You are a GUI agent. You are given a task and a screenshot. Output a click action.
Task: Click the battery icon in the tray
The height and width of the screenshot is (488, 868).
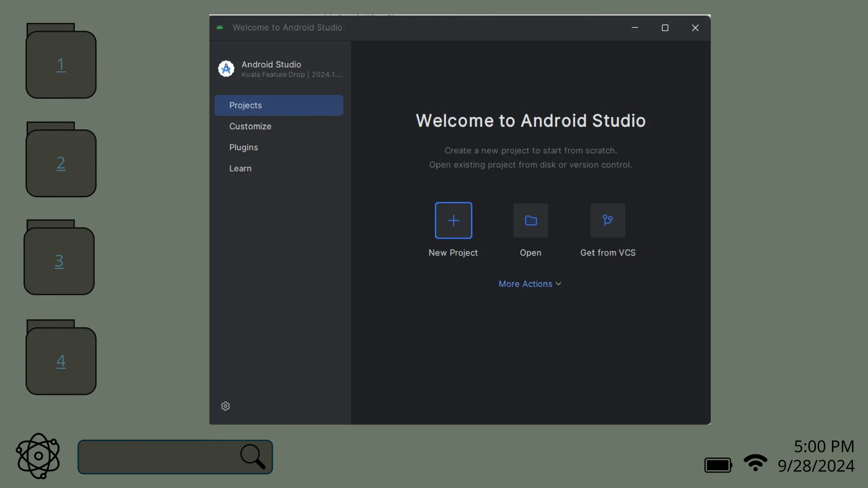click(x=718, y=465)
